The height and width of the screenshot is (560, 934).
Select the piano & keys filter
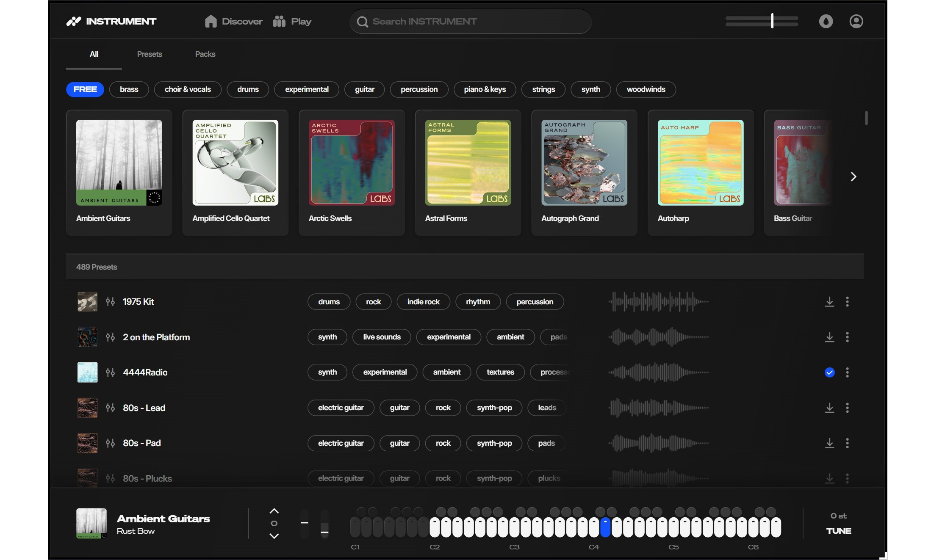(x=485, y=89)
